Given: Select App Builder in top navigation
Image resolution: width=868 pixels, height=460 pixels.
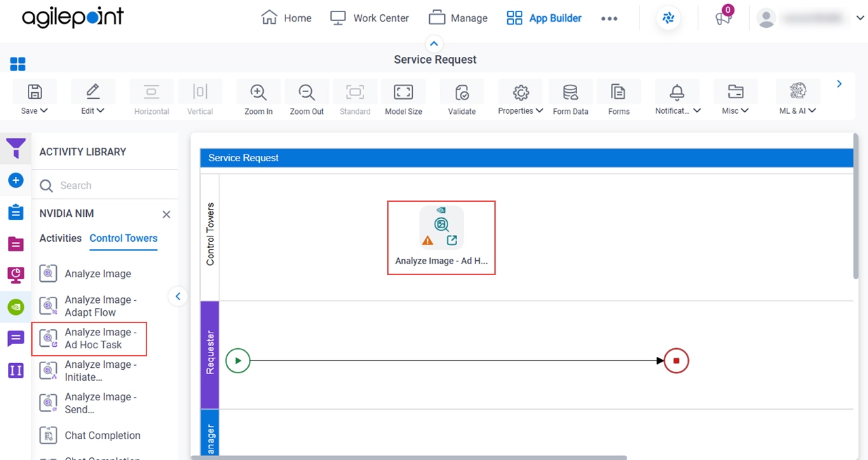Looking at the screenshot, I should pos(544,18).
